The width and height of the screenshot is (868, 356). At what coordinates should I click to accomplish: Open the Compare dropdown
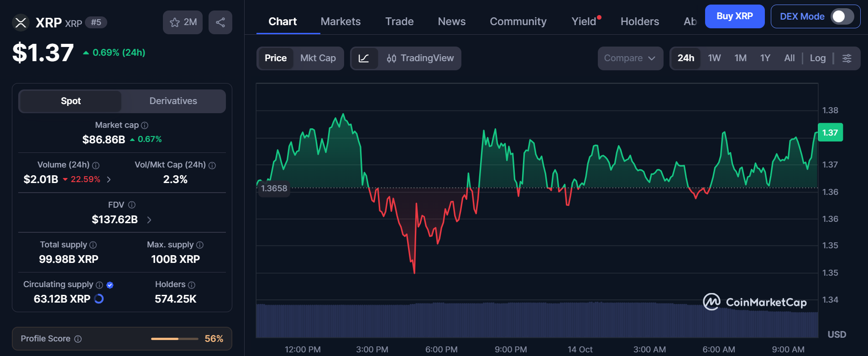[x=630, y=58]
